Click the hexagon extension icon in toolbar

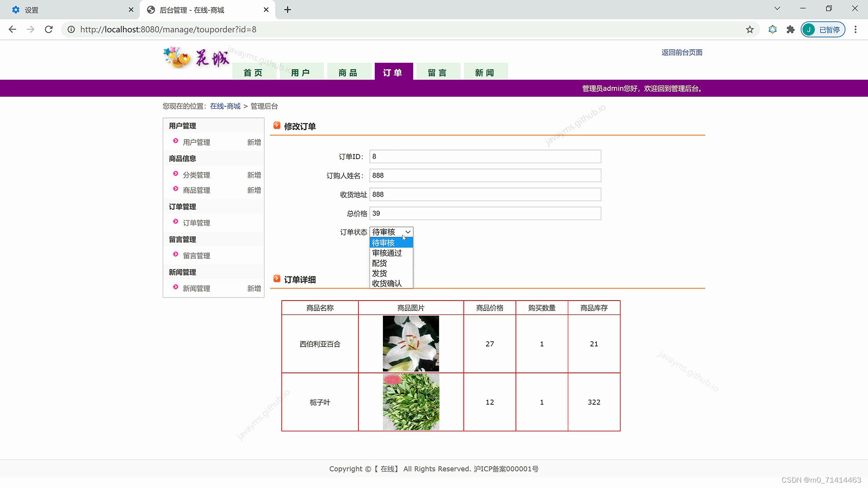773,29
